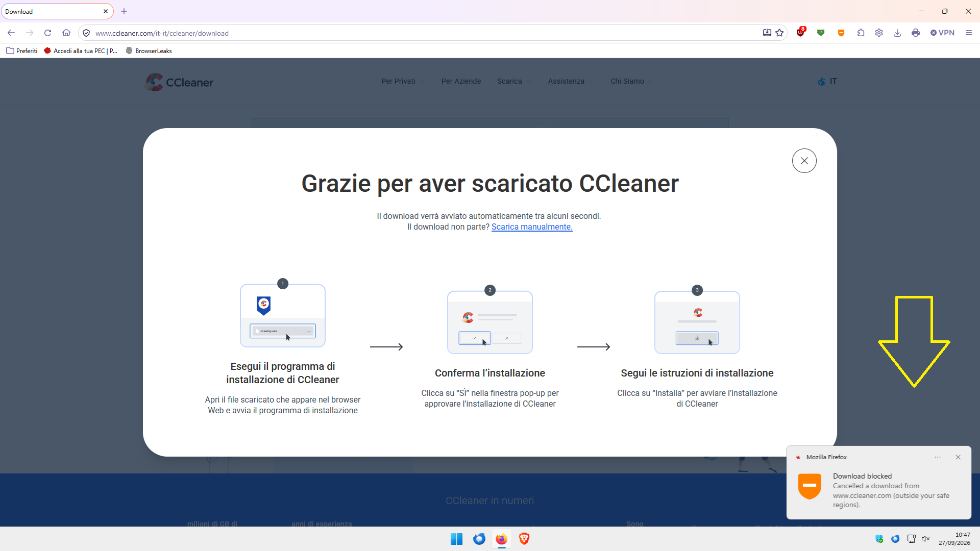Expand the Per Privati dropdown menu

(x=403, y=81)
